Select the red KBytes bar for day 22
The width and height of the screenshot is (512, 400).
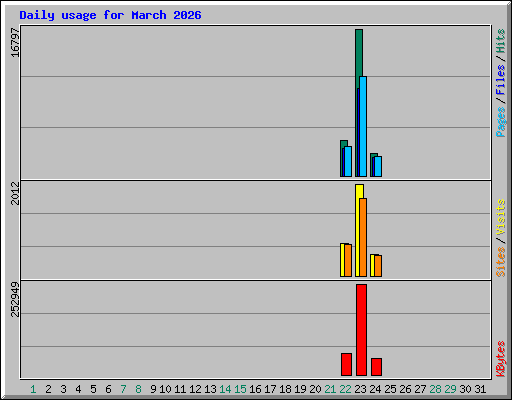tap(346, 365)
